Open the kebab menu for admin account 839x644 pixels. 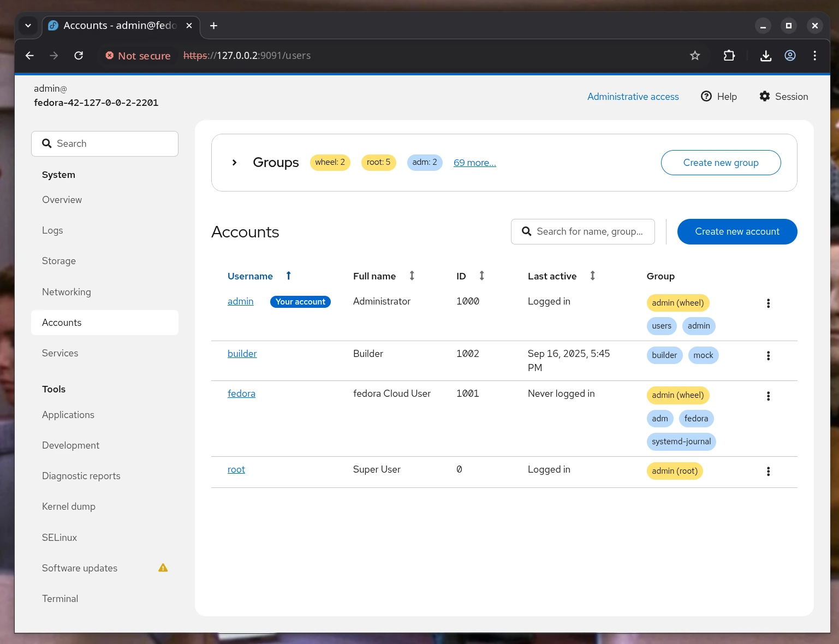point(768,303)
